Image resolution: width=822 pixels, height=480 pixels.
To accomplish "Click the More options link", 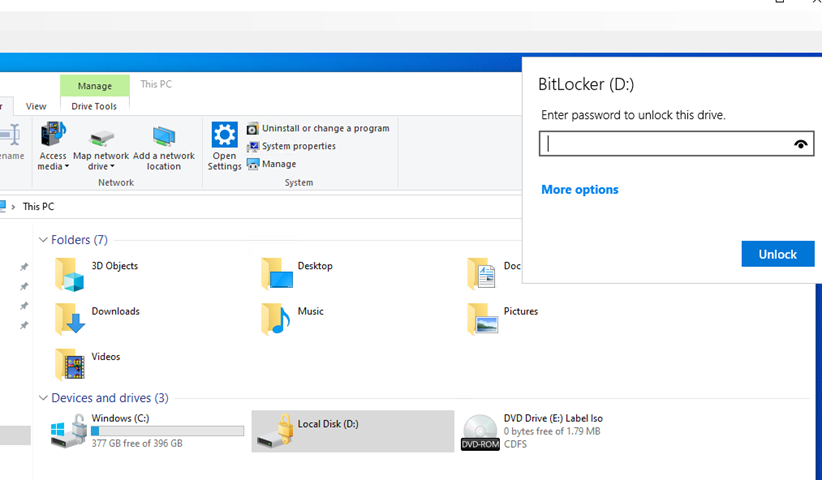I will click(580, 190).
